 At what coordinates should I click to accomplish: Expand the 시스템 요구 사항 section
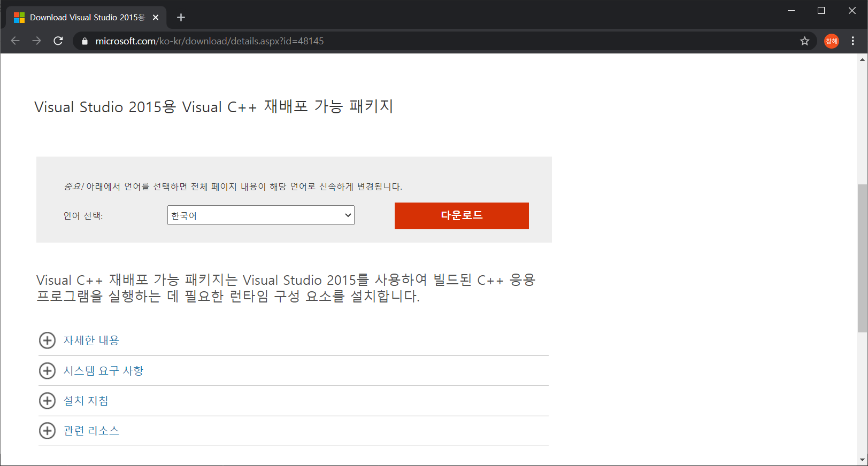click(x=47, y=371)
